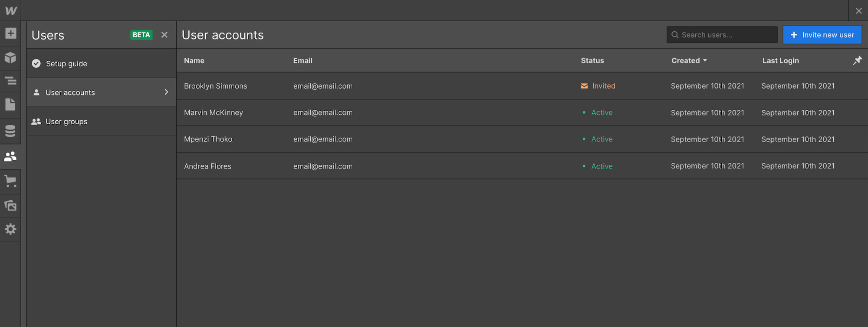Click the Name column header
868x327 pixels.
click(x=194, y=60)
